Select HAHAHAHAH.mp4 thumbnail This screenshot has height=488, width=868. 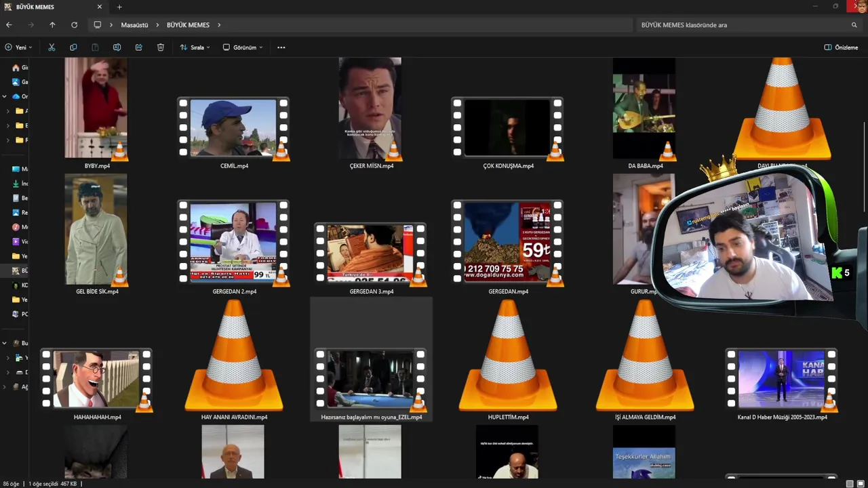[x=96, y=380]
